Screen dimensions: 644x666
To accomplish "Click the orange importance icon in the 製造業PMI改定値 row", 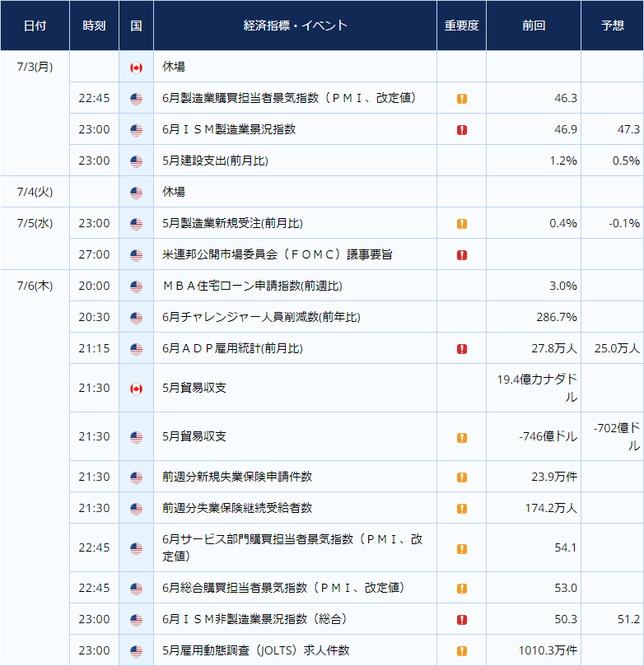I will tap(462, 99).
